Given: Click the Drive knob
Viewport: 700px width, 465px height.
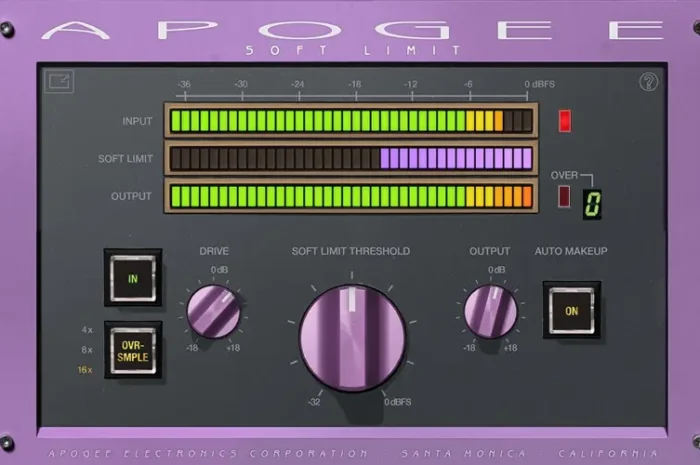Looking at the screenshot, I should (x=214, y=311).
